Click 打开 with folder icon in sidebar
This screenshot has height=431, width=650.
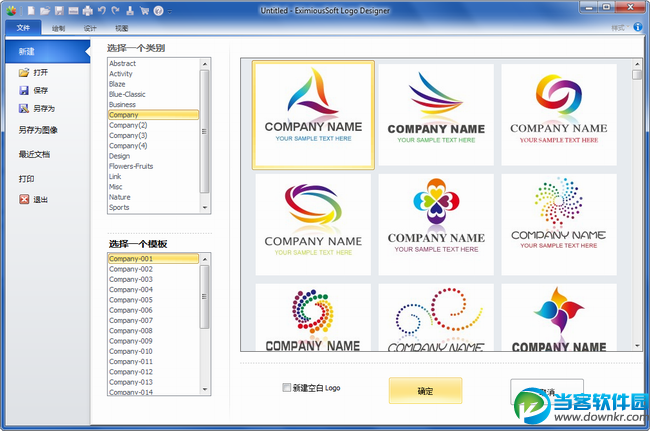34,73
